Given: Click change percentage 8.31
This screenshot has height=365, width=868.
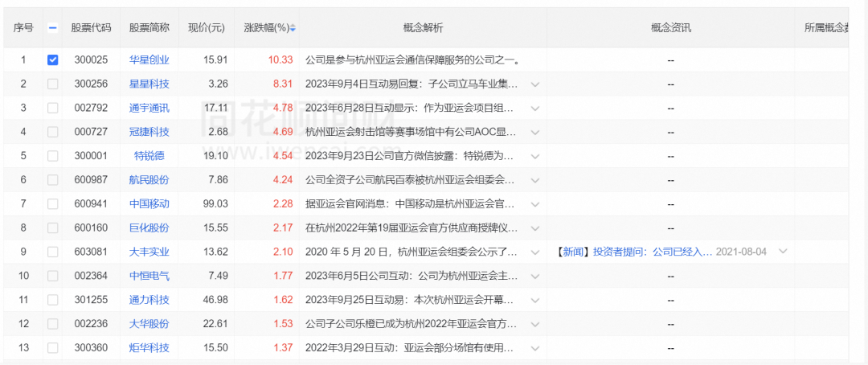Looking at the screenshot, I should pos(283,84).
